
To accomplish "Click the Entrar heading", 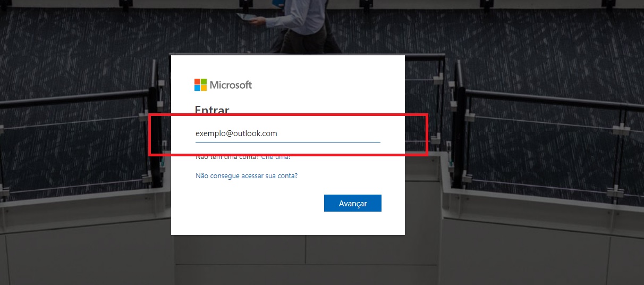I will [212, 110].
